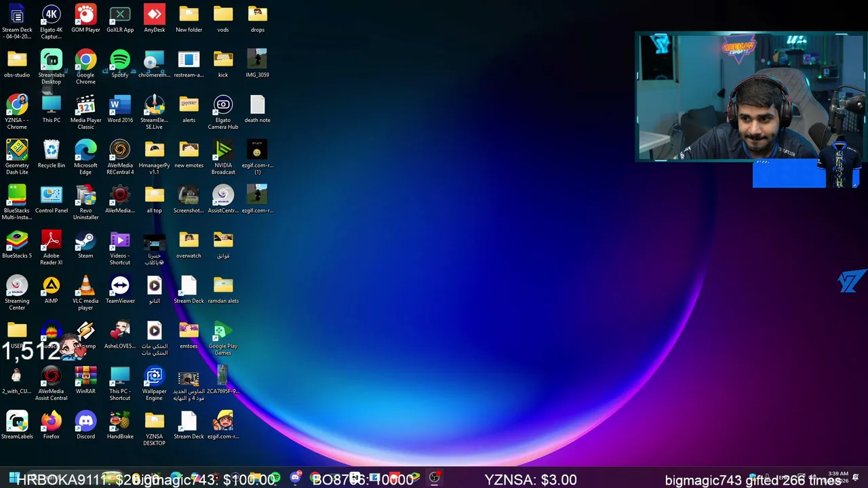Image resolution: width=868 pixels, height=488 pixels.
Task: Open the Word 2016 shortcut
Action: tap(120, 109)
